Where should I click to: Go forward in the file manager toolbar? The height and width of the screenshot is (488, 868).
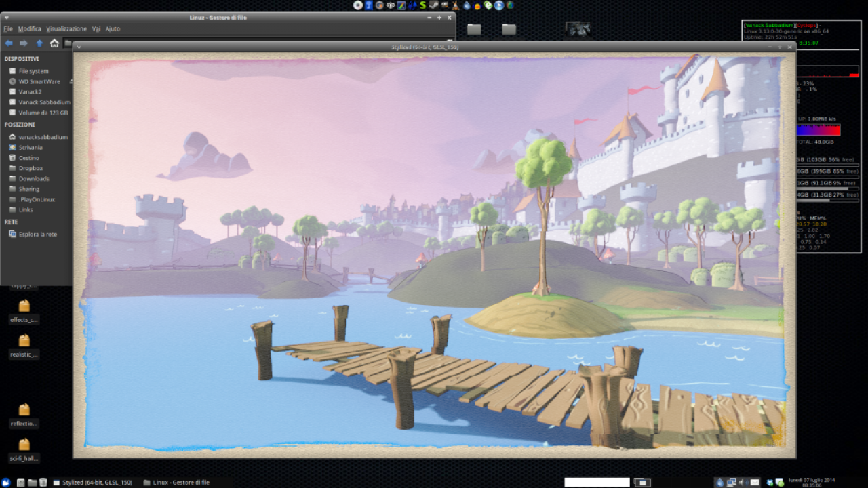point(24,43)
